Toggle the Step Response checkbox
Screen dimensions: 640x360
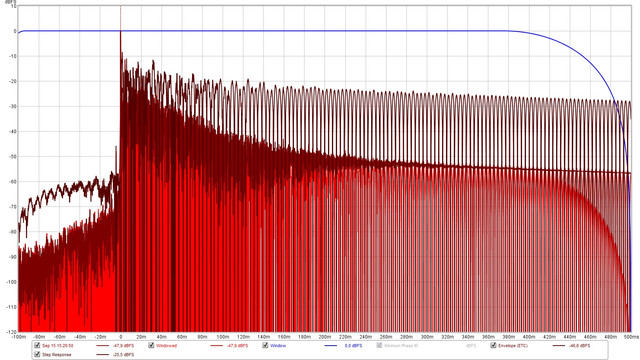click(37, 355)
